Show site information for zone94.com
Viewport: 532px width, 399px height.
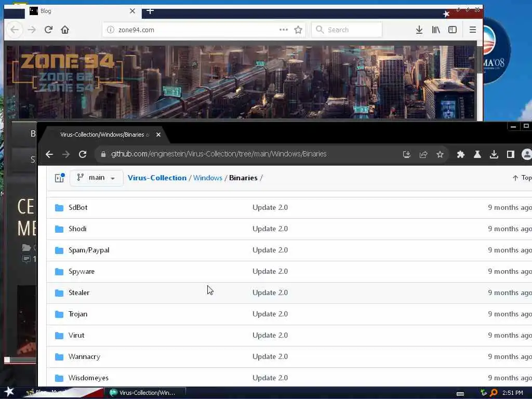111,30
